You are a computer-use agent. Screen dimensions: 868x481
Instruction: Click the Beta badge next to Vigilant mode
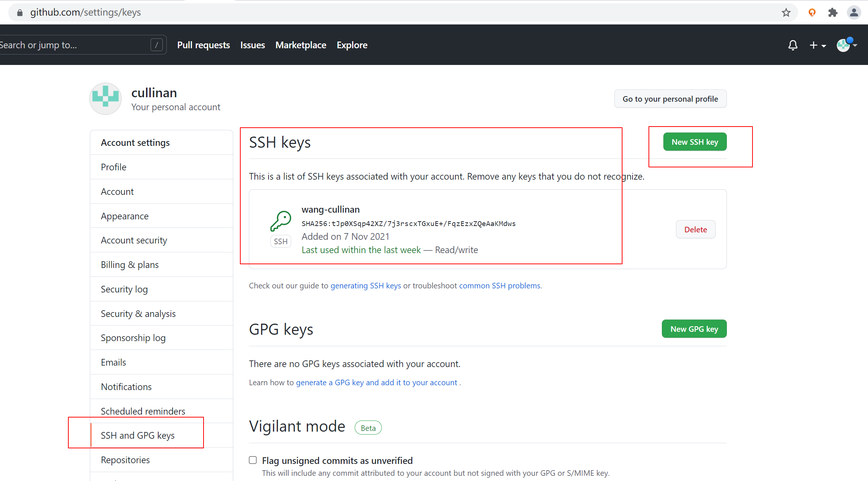pos(368,428)
